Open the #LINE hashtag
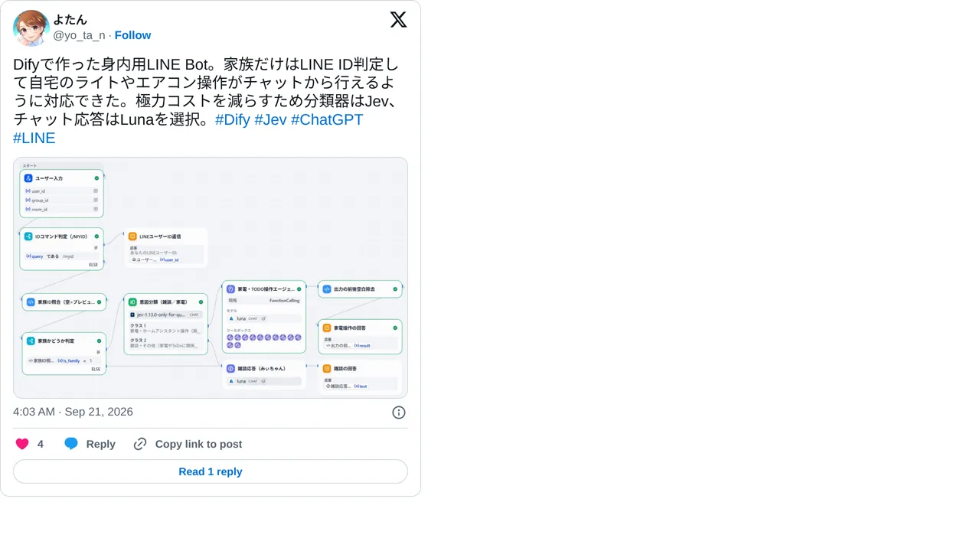This screenshot has height=551, width=980. [34, 138]
